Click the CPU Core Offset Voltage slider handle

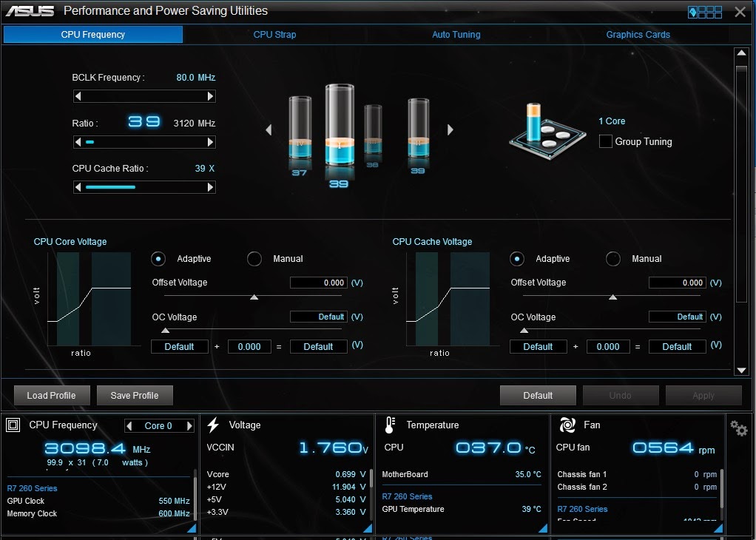pyautogui.click(x=254, y=297)
